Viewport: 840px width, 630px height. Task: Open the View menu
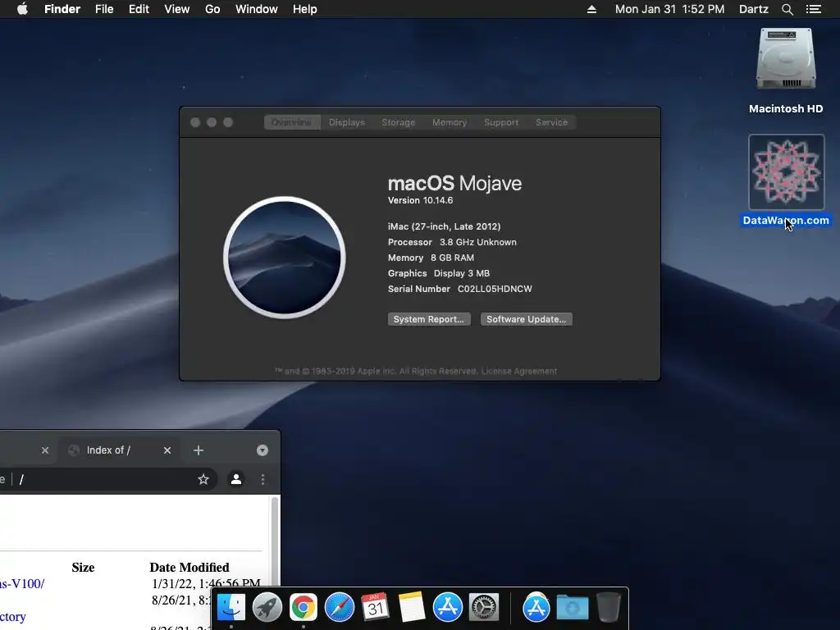pos(177,9)
